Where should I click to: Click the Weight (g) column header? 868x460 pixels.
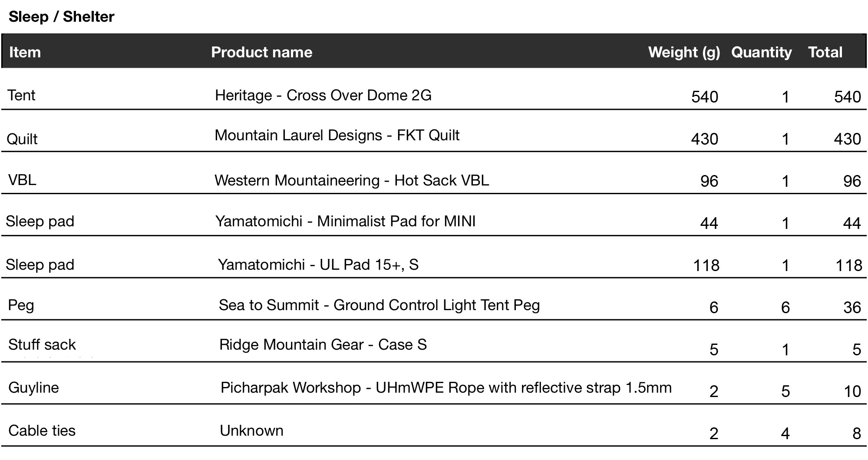pos(684,53)
